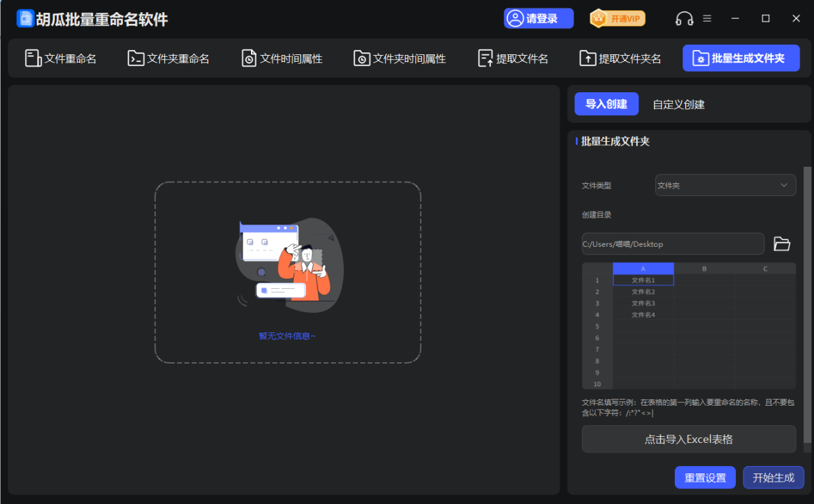Click the 请登录 user avatar button
Image resolution: width=814 pixels, height=504 pixels.
tap(539, 18)
